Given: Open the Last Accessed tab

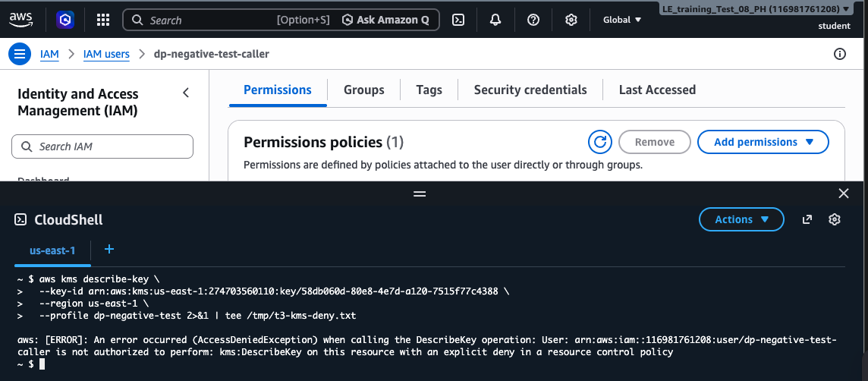Looking at the screenshot, I should coord(657,90).
